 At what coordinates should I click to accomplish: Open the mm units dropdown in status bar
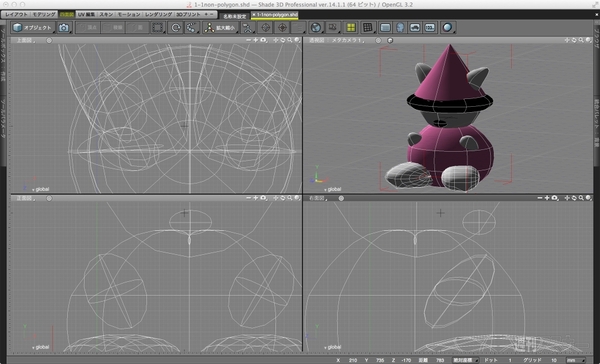(576, 360)
